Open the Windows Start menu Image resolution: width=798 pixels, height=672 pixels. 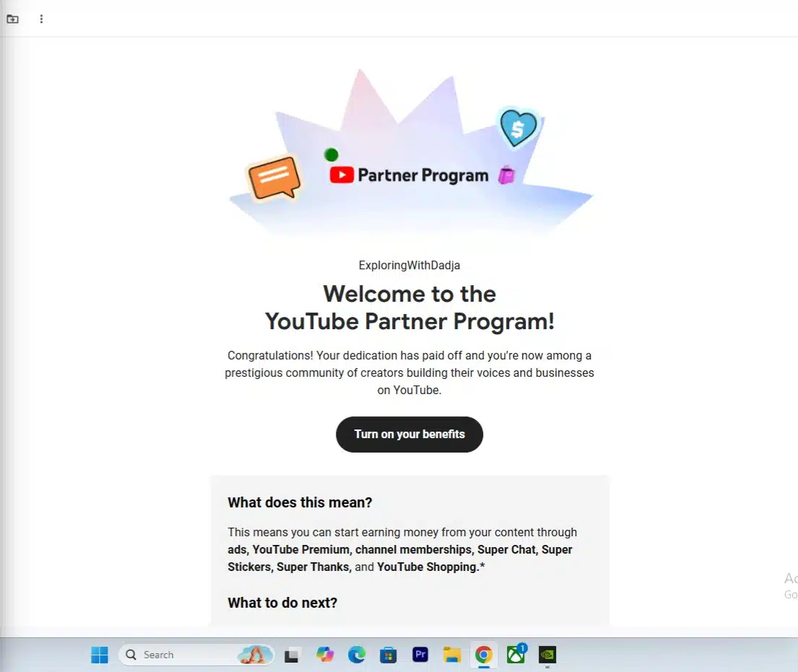point(100,655)
